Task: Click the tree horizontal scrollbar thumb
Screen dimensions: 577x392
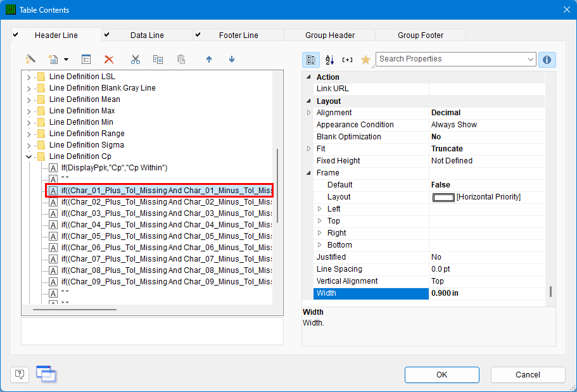Action: click(x=75, y=310)
